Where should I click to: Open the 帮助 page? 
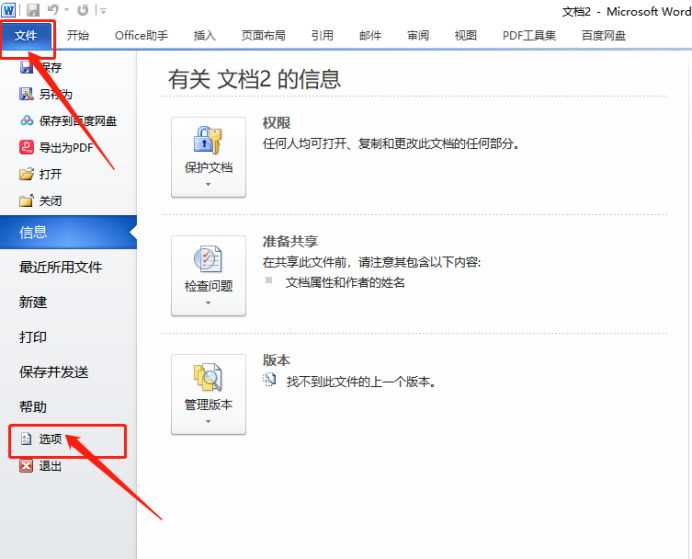[33, 407]
